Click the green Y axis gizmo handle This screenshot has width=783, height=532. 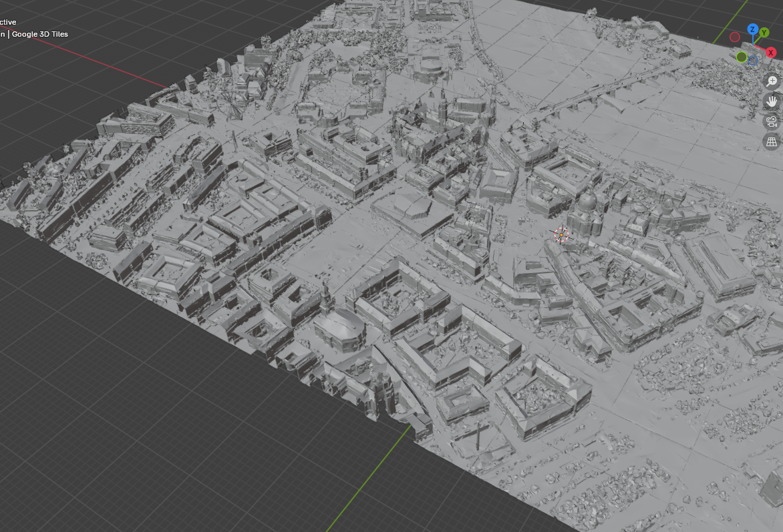(764, 33)
